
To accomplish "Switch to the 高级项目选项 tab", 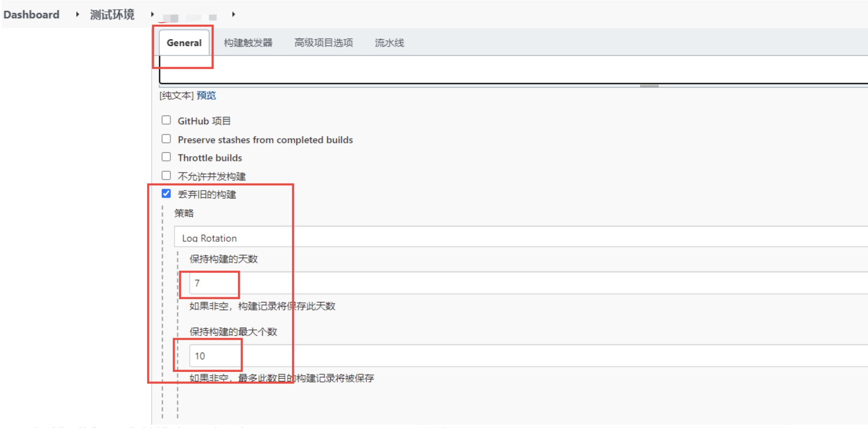I will [x=323, y=42].
